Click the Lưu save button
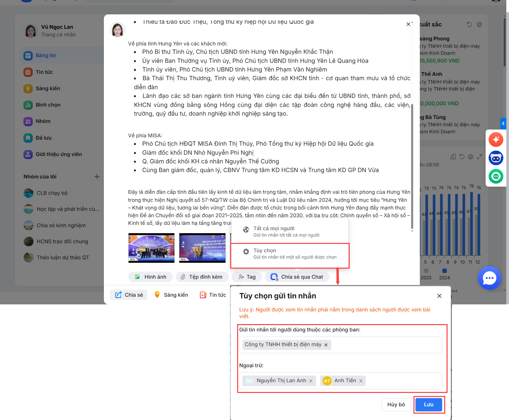Image resolution: width=509 pixels, height=420 pixels. 429,405
